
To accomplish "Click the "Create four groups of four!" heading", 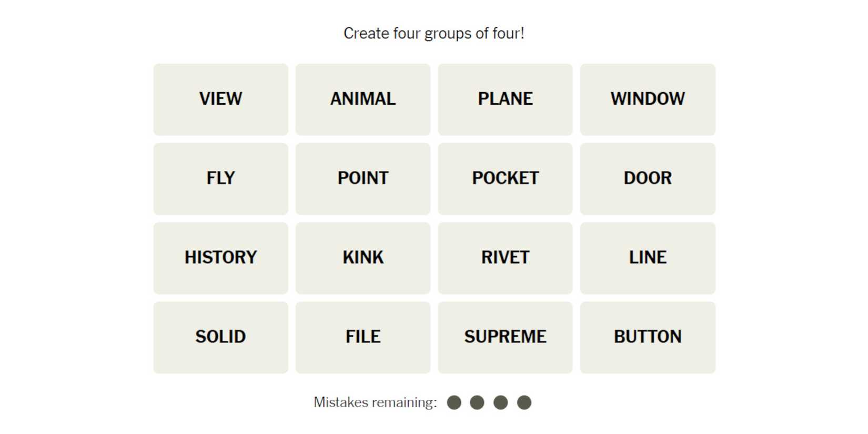I will 433,33.
